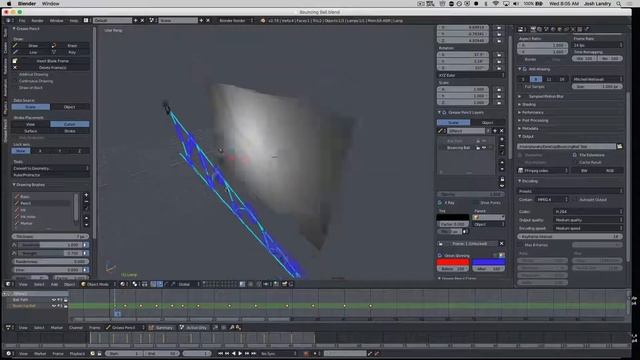Select the Poly drawing tool

tap(70, 52)
